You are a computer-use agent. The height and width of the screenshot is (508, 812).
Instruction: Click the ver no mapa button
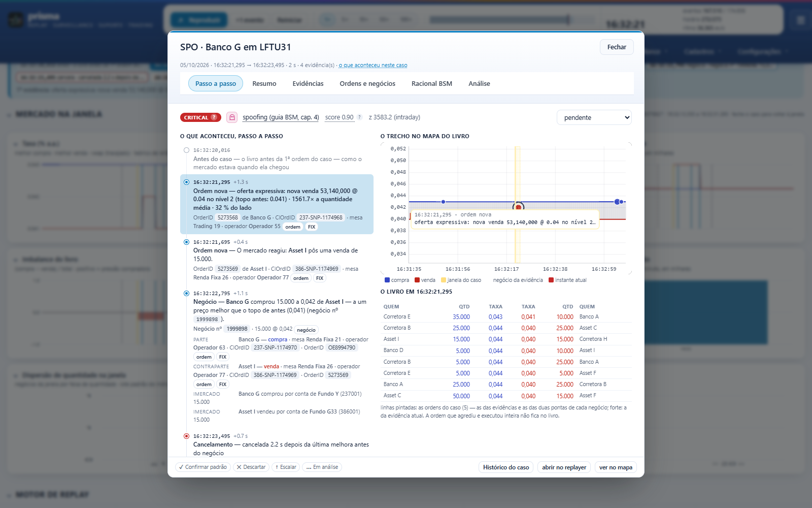pos(616,467)
